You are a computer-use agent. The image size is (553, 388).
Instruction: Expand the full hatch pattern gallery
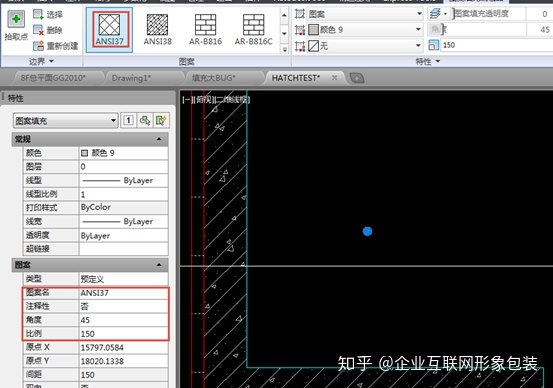point(285,49)
